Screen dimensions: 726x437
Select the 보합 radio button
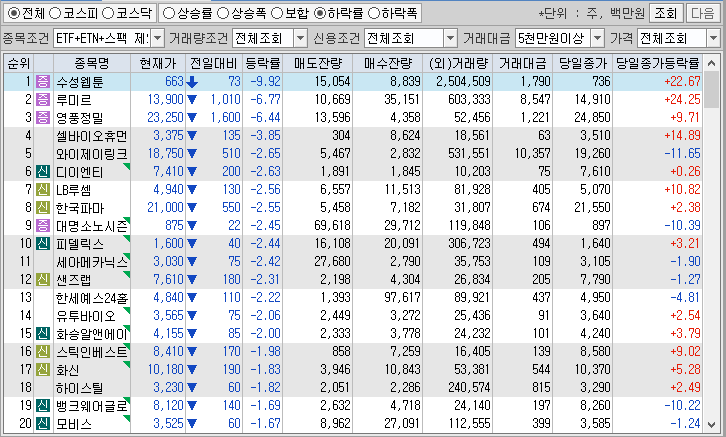[x=277, y=13]
